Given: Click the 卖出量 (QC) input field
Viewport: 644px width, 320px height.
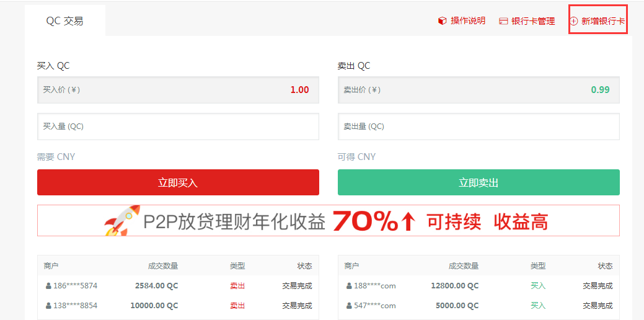Looking at the screenshot, I should coord(479,127).
